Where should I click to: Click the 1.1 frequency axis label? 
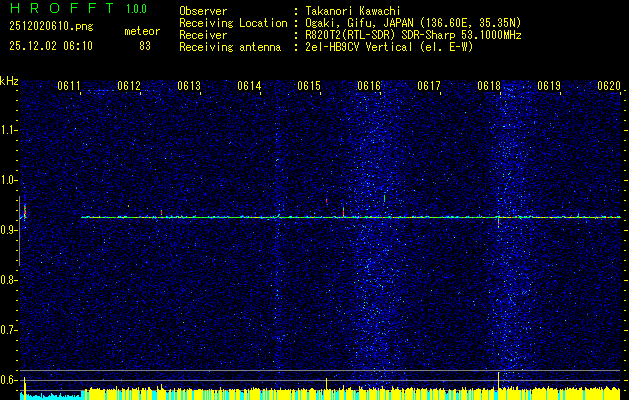(8, 130)
